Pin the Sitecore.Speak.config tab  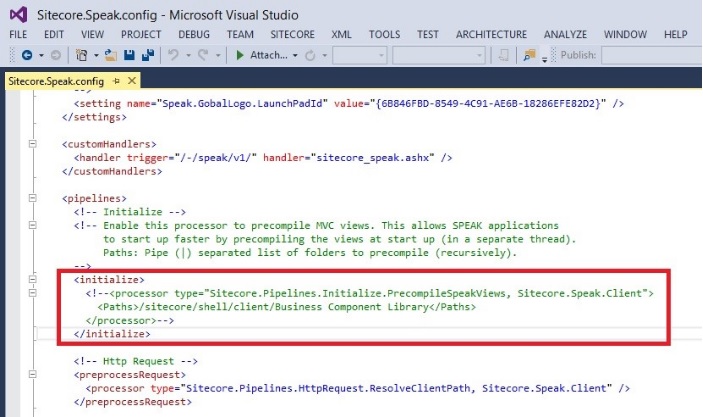pyautogui.click(x=117, y=81)
